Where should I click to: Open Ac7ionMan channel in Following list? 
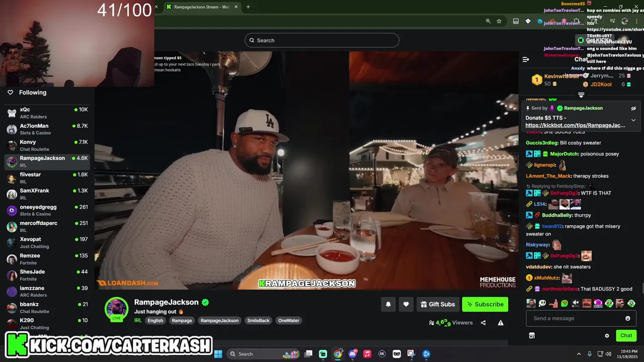pos(47,129)
